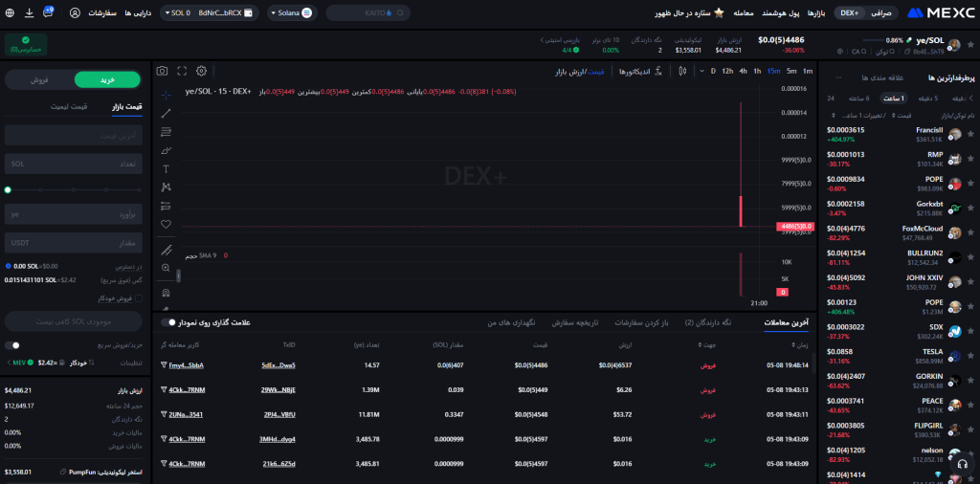980x484 pixels.
Task: Click the insufficient SOL balance button
Action: point(73,321)
